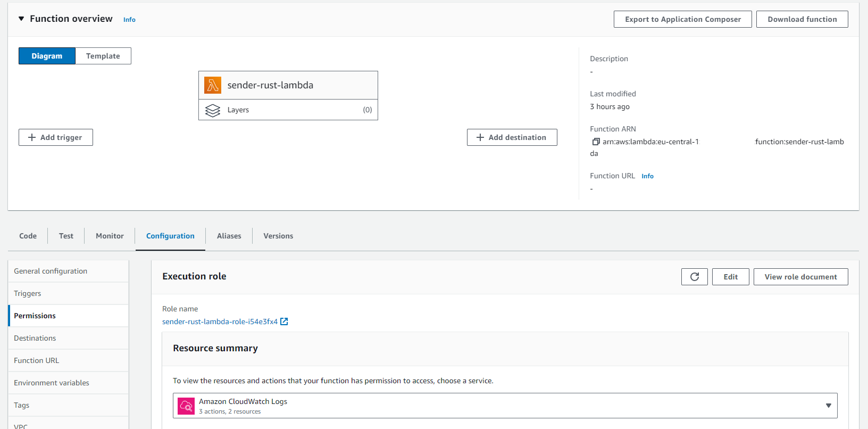The width and height of the screenshot is (868, 429).
Task: Click the sender-rust-lambda function box title
Action: click(270, 85)
